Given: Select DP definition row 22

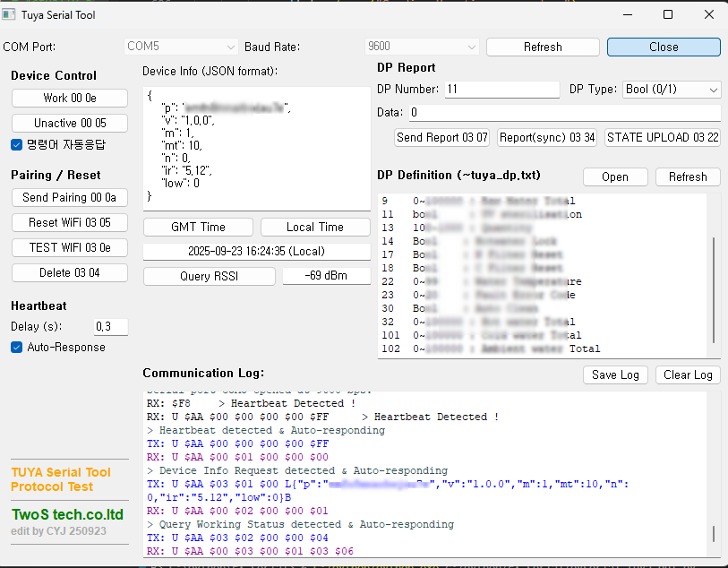Looking at the screenshot, I should (482, 281).
